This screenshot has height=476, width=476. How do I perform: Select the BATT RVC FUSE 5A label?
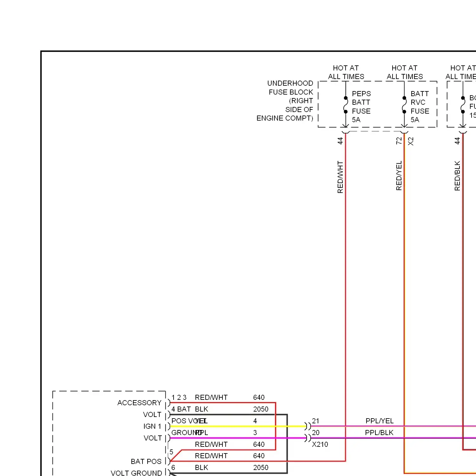(420, 107)
